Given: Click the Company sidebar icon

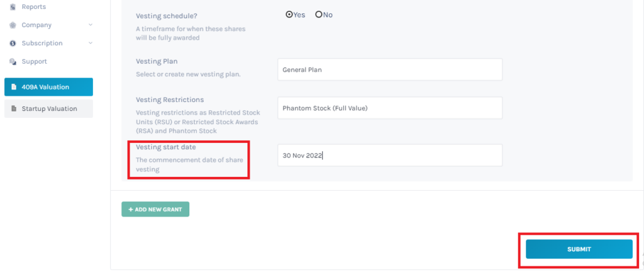Looking at the screenshot, I should (13, 25).
